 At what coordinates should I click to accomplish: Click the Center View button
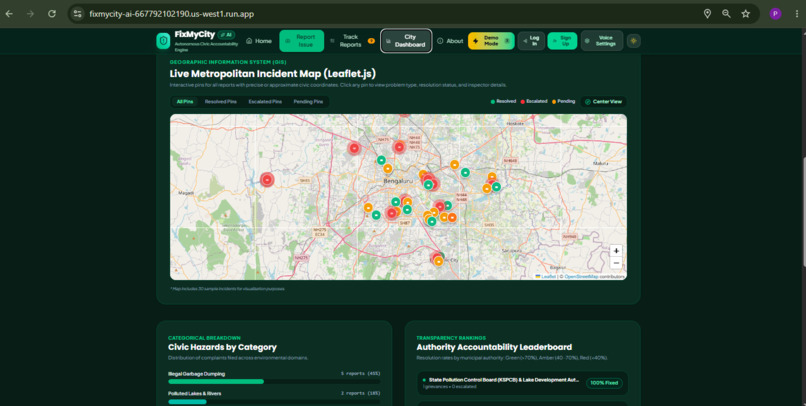pos(603,102)
